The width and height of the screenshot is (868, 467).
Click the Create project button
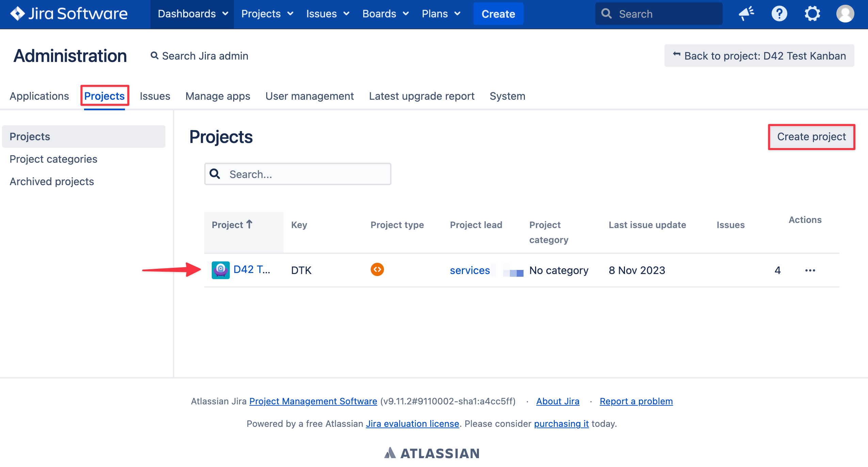coord(811,137)
